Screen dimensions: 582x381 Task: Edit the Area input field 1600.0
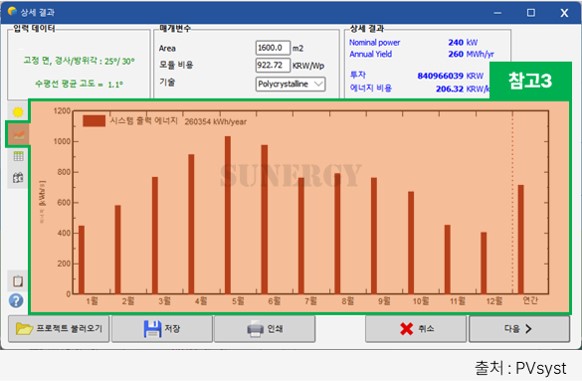[273, 48]
